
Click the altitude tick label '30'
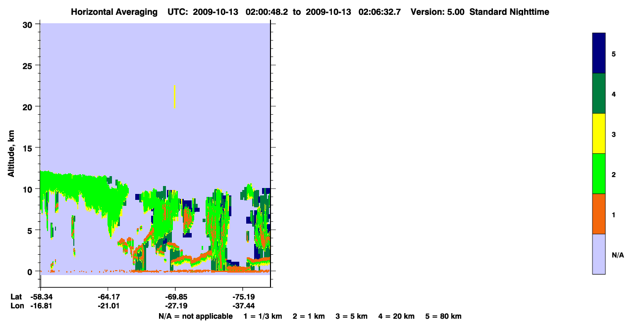28,24
